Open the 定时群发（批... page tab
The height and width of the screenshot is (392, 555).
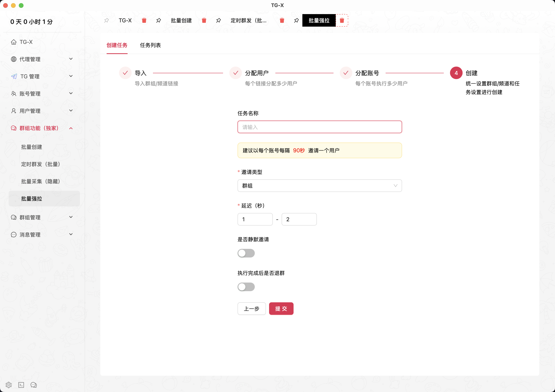(x=249, y=21)
